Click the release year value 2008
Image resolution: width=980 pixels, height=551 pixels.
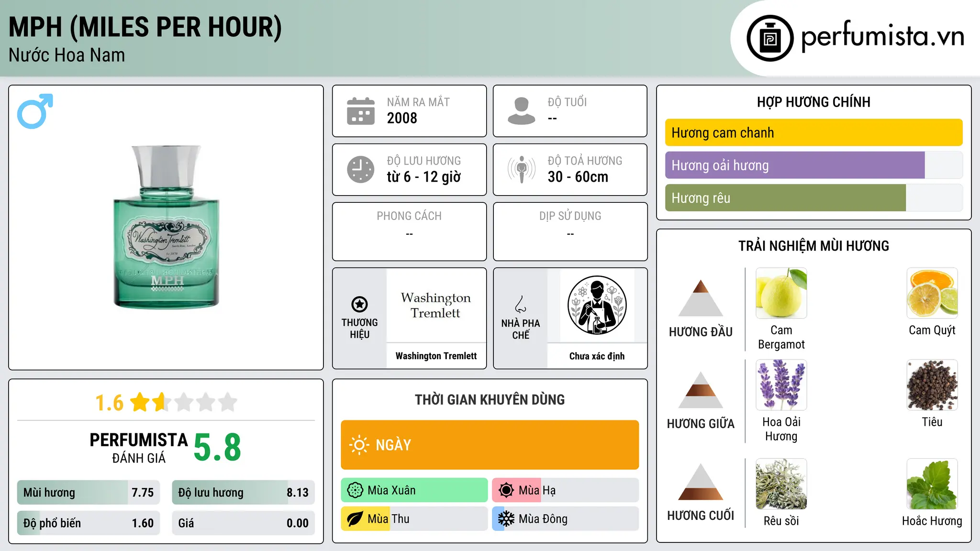[x=402, y=118]
